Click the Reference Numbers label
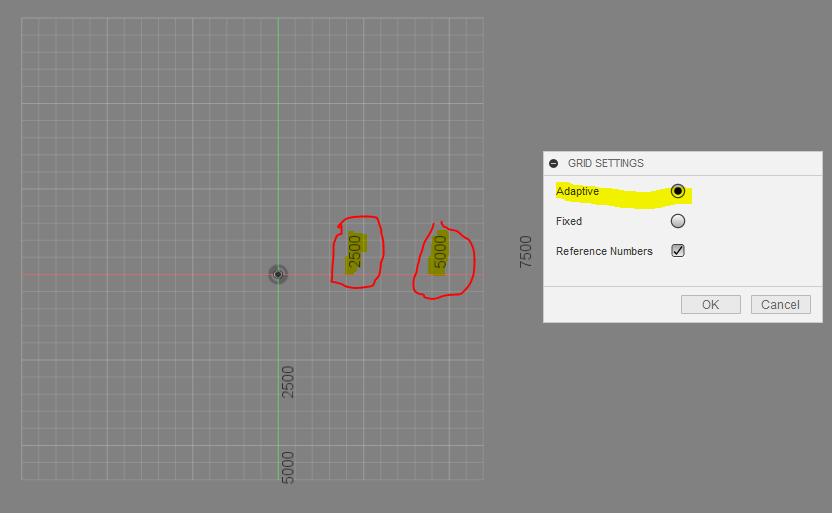The image size is (832, 513). [604, 251]
